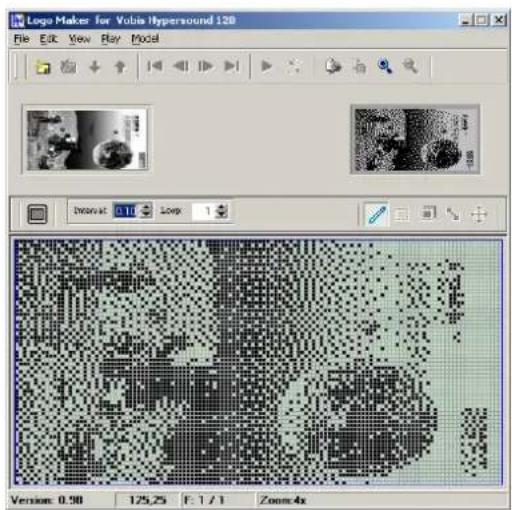Click the open folder icon in the toolbar

(43, 67)
